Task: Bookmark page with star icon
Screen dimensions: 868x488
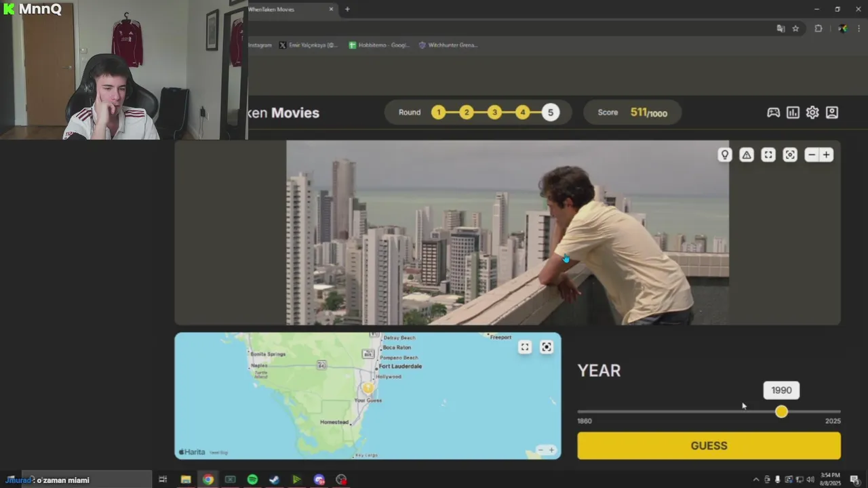Action: (x=795, y=28)
